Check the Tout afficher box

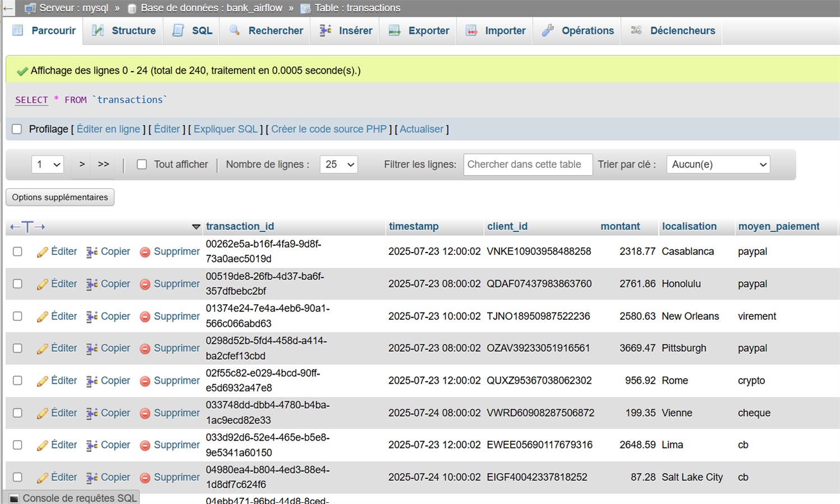coord(142,165)
